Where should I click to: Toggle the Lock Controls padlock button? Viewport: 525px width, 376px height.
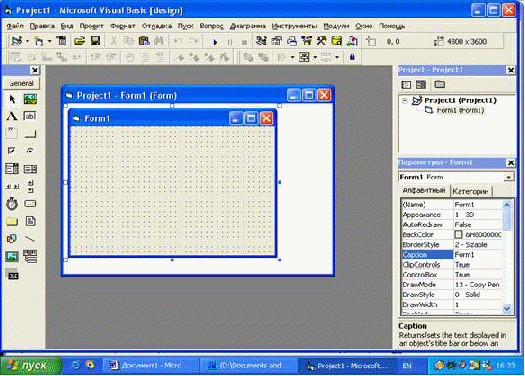[x=352, y=57]
